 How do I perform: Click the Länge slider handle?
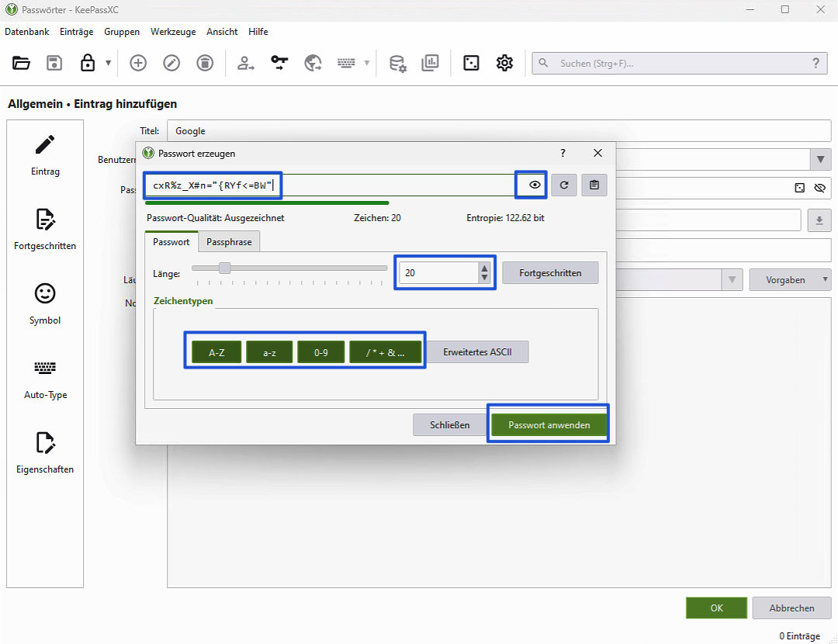pyautogui.click(x=224, y=268)
